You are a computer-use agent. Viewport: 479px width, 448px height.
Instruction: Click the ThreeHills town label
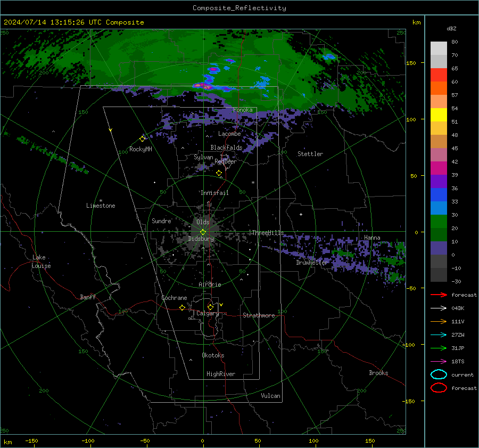268,233
